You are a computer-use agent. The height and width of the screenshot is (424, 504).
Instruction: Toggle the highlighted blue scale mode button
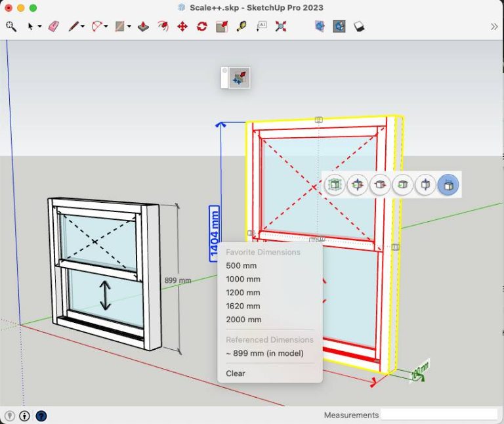pos(448,184)
